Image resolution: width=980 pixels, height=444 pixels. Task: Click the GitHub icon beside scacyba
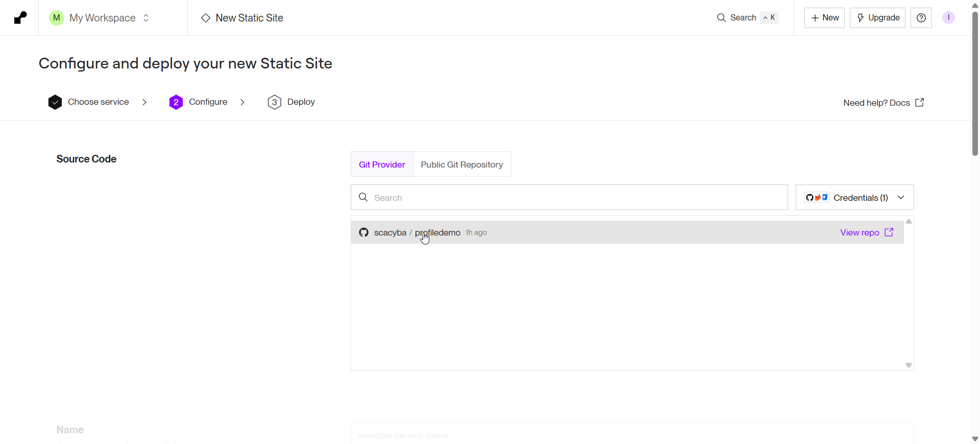[363, 232]
